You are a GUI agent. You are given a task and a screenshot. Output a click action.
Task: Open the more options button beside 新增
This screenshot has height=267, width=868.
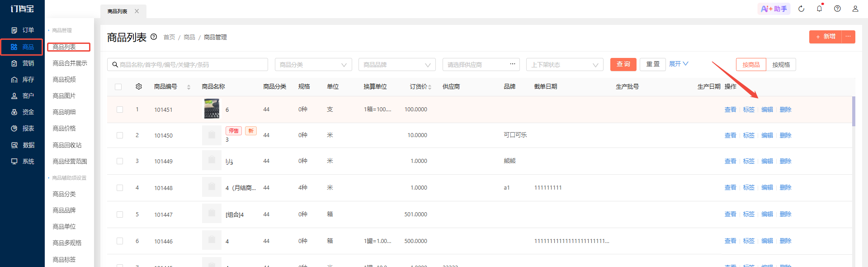pos(848,37)
